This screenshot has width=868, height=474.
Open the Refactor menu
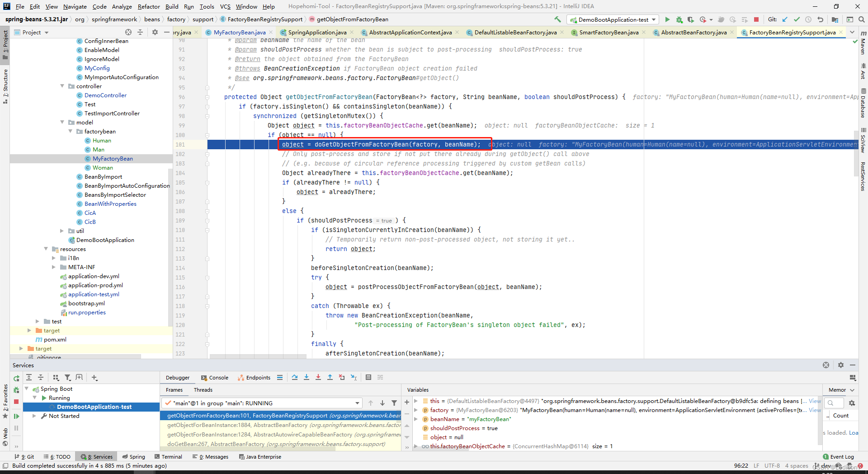tap(149, 6)
